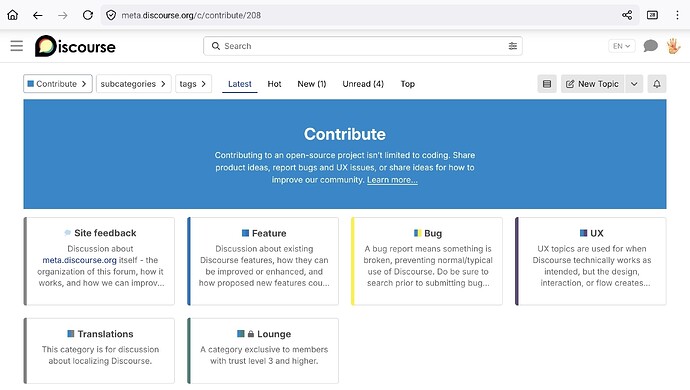Image resolution: width=690 pixels, height=390 pixels.
Task: Click the Bug yellow-blue color badge
Action: [x=418, y=233]
